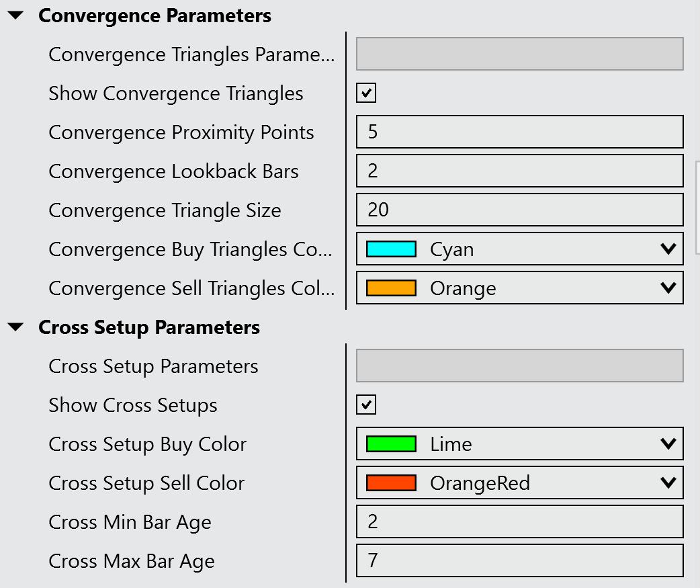700x588 pixels.
Task: Uncheck Show Convergence Triangles checkbox
Action: tap(366, 93)
